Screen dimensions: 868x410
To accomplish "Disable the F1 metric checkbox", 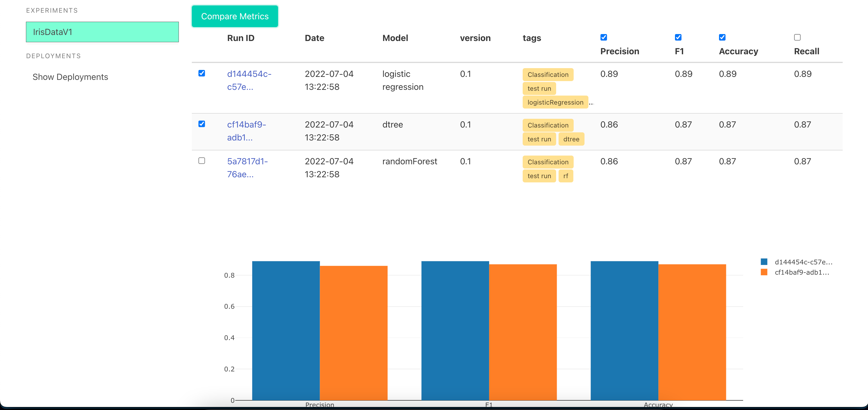I will pos(678,37).
